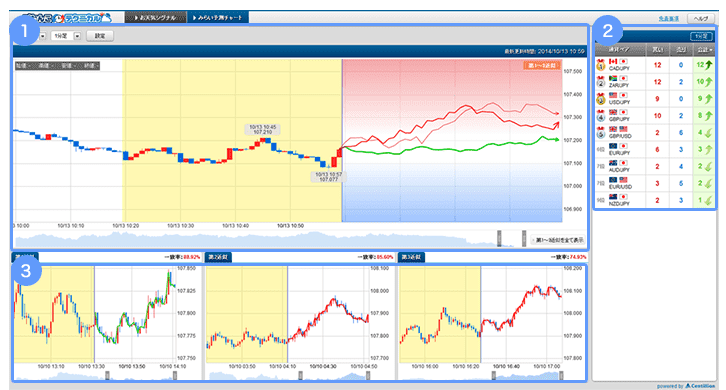The image size is (726, 390).
Task: Click the USD/JPY flag pair icon
Action: coord(618,95)
